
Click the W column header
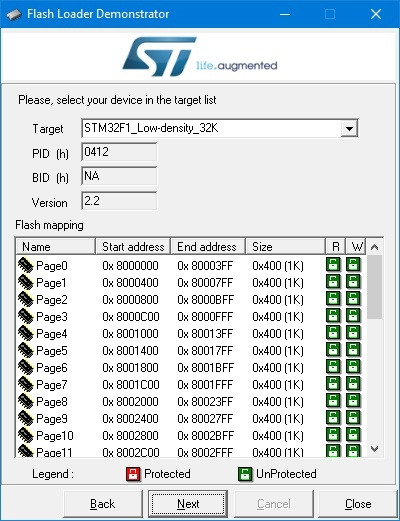[356, 247]
